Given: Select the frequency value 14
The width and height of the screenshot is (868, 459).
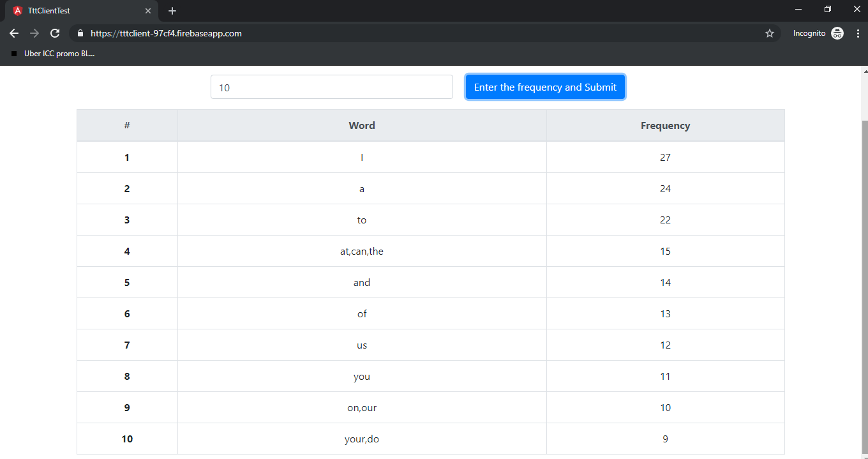Looking at the screenshot, I should coord(665,282).
